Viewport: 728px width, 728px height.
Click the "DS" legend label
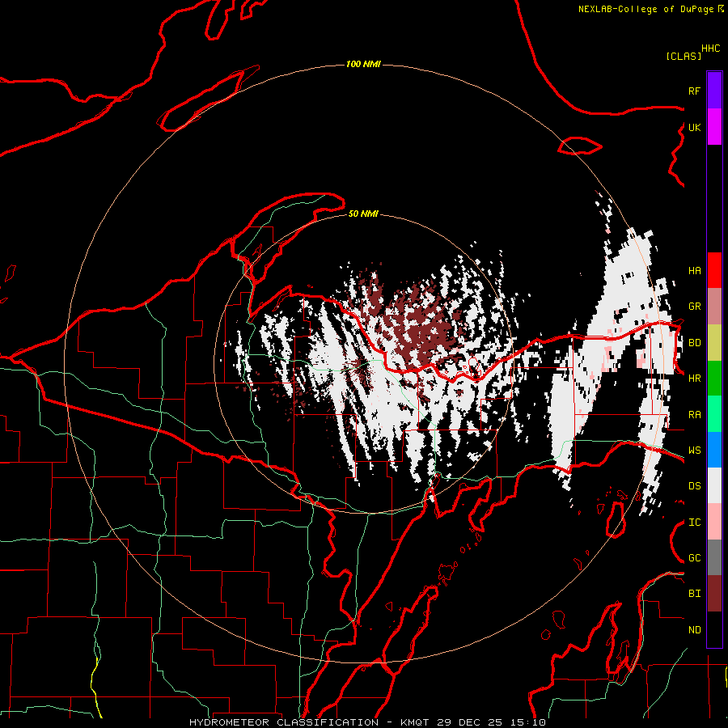694,486
